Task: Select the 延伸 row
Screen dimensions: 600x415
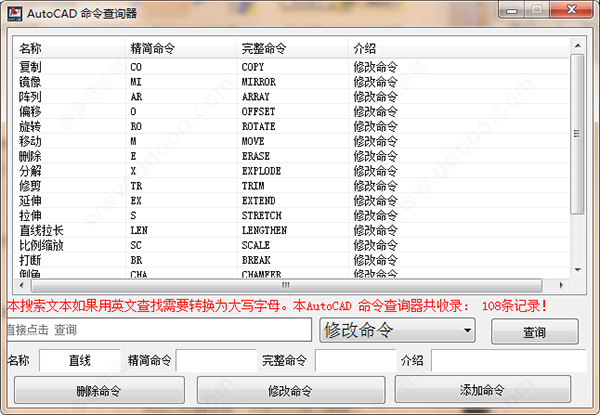Action: point(291,201)
